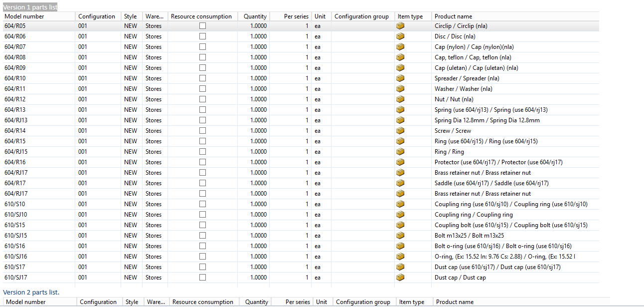Click Version 1 Resource consumption column header
The height and width of the screenshot is (307, 644).
point(202,16)
